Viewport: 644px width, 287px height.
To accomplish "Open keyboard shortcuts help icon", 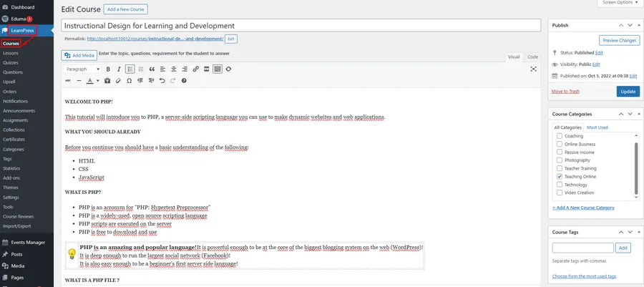I will tap(184, 81).
